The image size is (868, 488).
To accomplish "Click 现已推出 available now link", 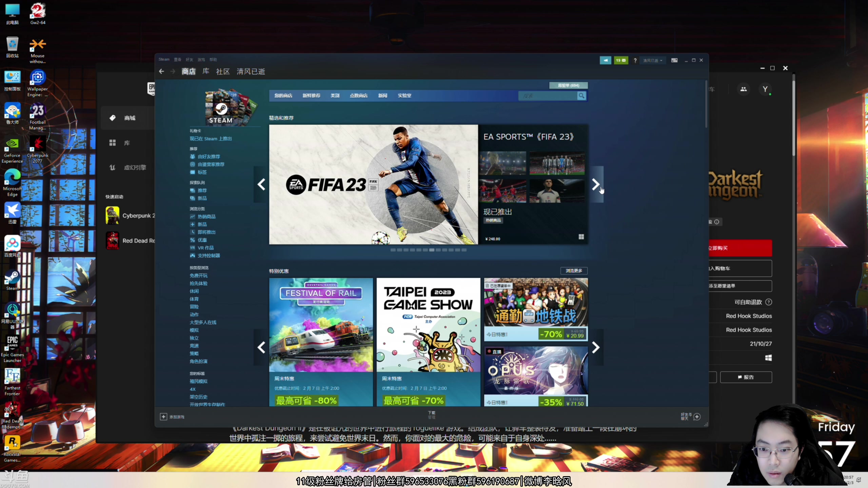I will (x=497, y=211).
